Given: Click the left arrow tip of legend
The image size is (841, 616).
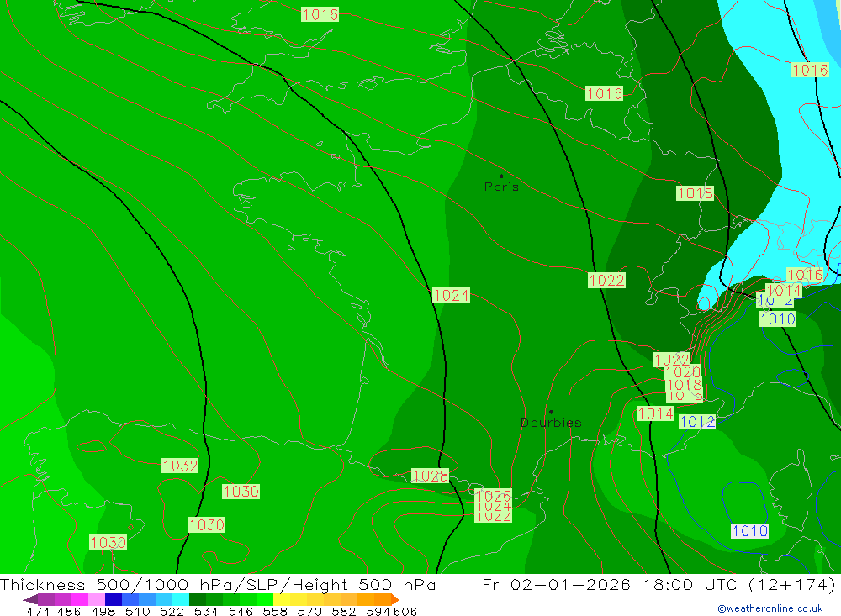Looking at the screenshot, I should pos(30,600).
